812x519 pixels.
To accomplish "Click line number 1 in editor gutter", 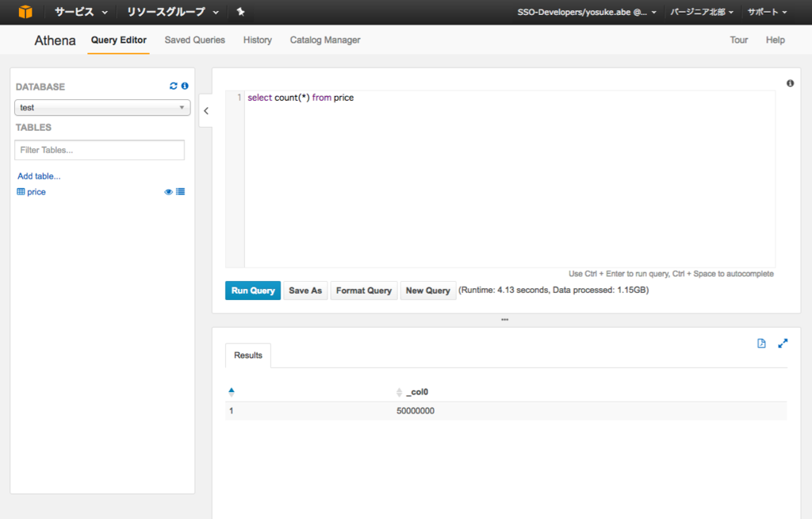I will [x=239, y=98].
